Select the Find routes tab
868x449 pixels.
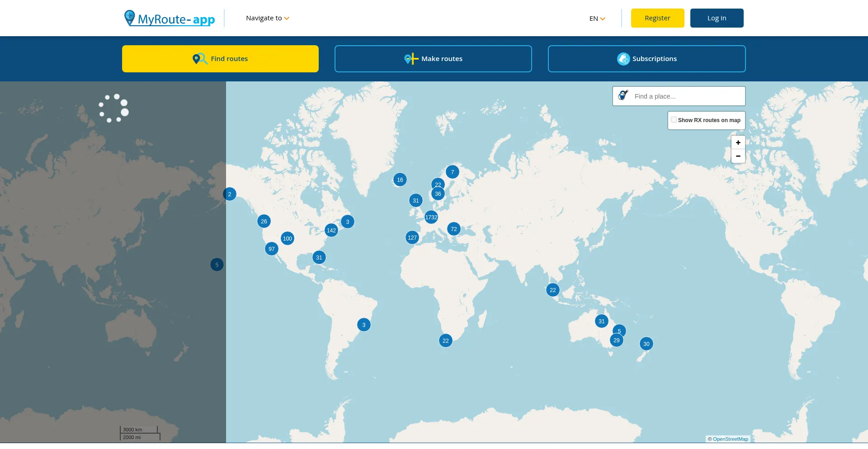[x=220, y=59]
